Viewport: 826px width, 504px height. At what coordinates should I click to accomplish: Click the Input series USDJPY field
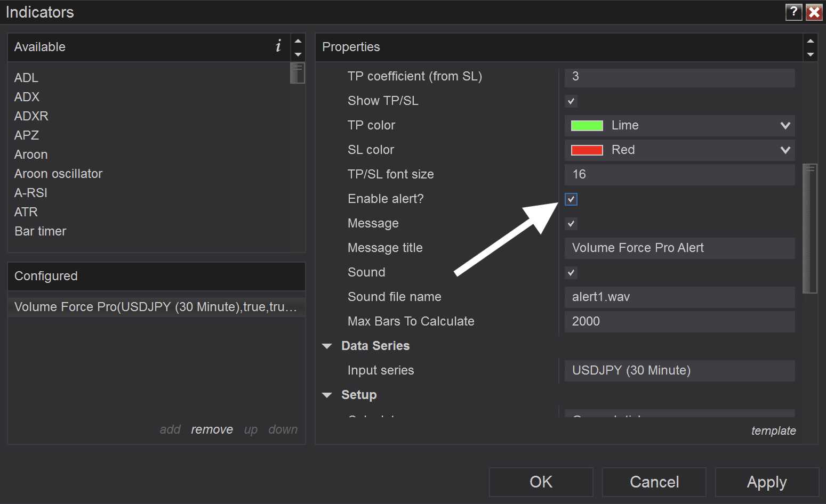[x=679, y=371]
